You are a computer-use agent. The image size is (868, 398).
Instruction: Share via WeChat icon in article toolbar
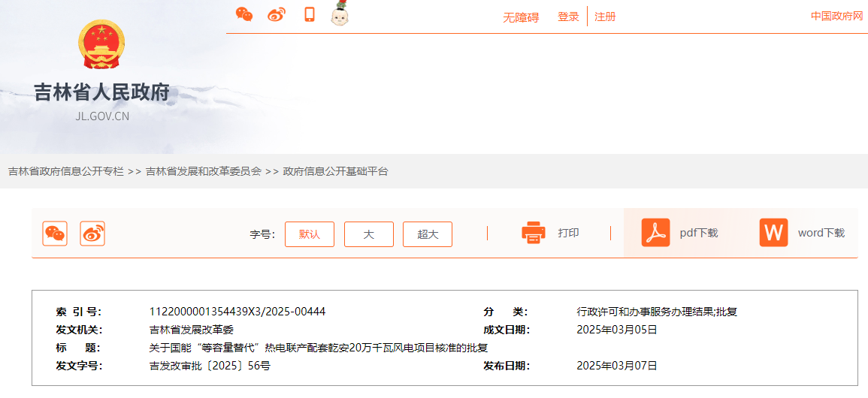(55, 234)
